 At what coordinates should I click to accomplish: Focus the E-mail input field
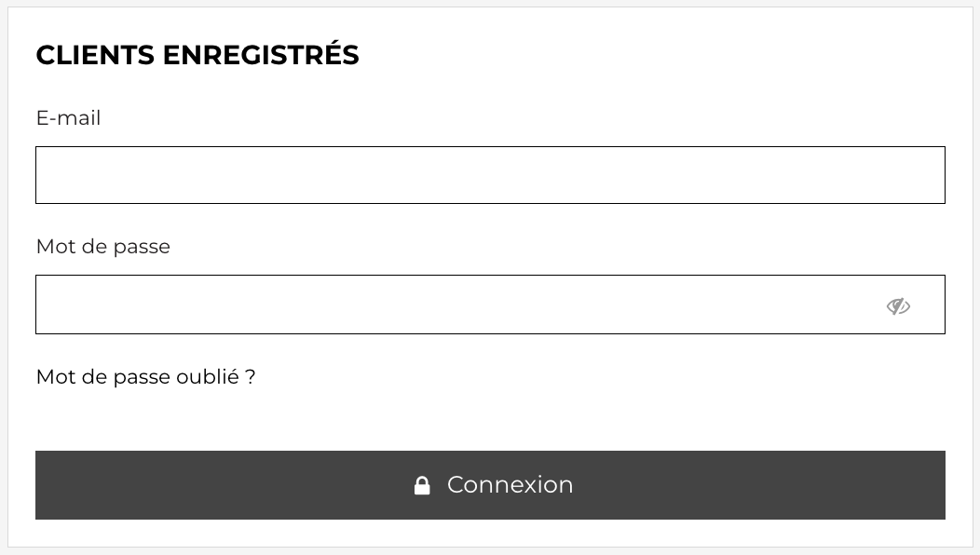[x=490, y=175]
